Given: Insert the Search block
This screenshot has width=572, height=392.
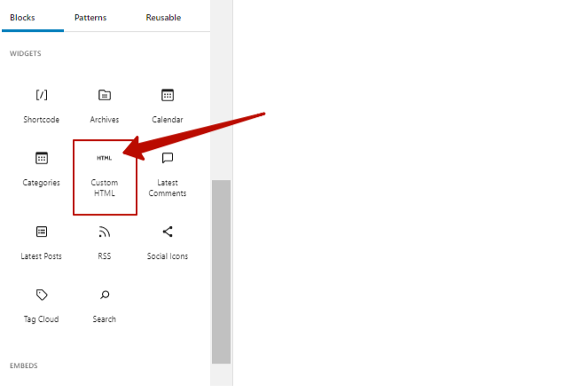Looking at the screenshot, I should point(105,306).
